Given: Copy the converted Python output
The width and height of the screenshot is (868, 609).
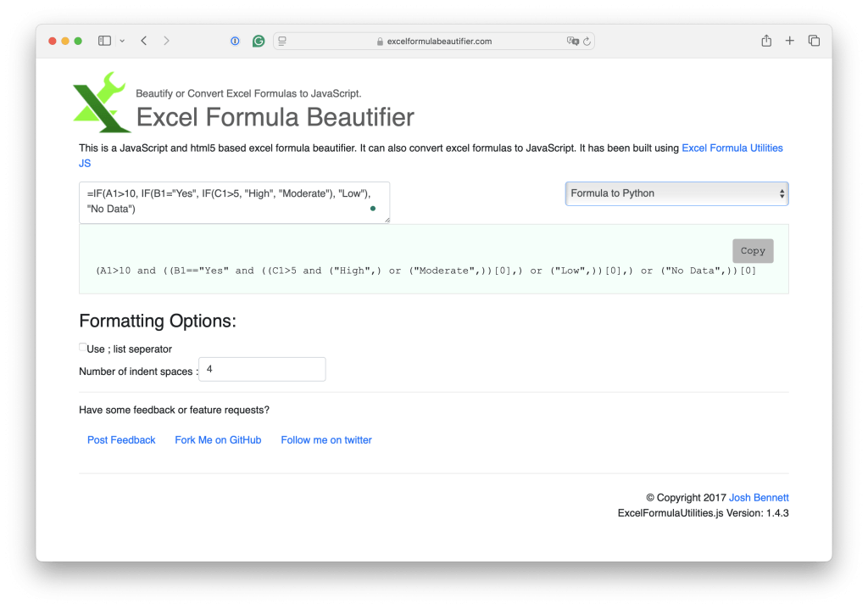Looking at the screenshot, I should pyautogui.click(x=752, y=250).
